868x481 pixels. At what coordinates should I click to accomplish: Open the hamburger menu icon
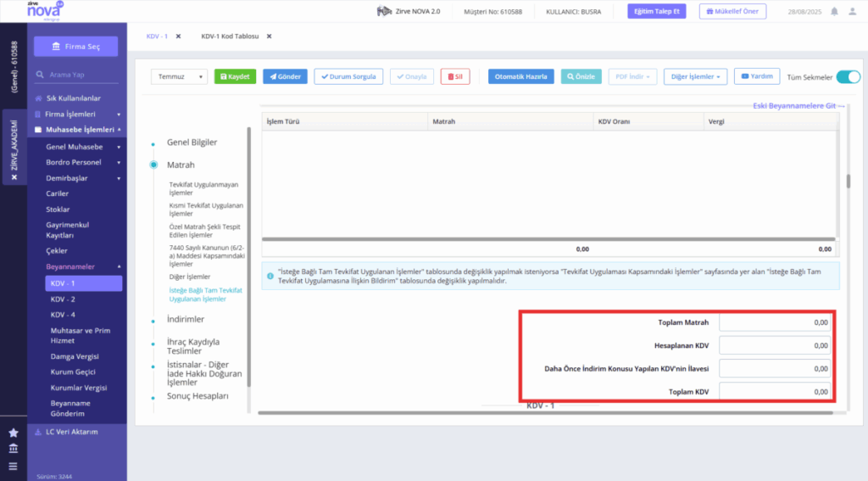click(x=14, y=467)
